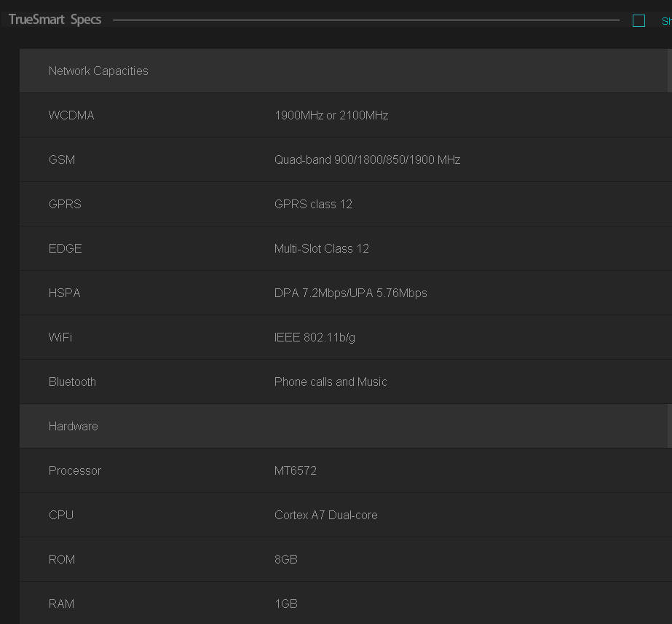Image resolution: width=672 pixels, height=624 pixels.
Task: Click the WiFi row label
Action: point(60,337)
